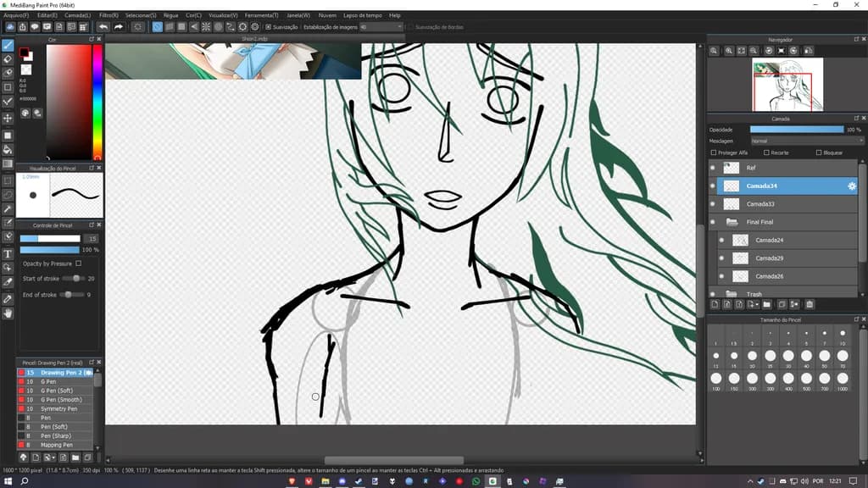
Task: Open the Arquivo menu
Action: (x=16, y=15)
